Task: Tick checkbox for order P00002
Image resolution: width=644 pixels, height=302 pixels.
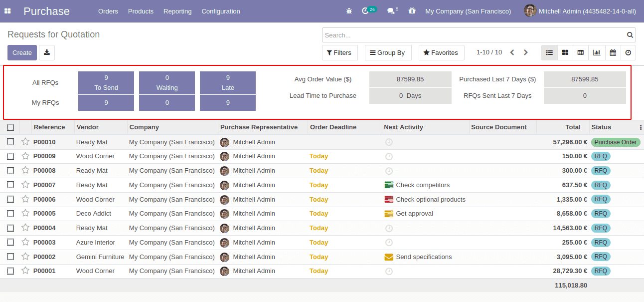Action: pos(10,257)
